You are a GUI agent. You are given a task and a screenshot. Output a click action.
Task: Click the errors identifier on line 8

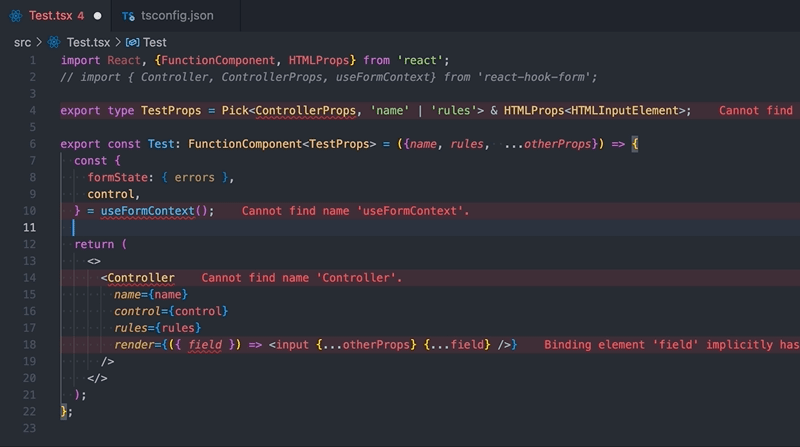[194, 178]
